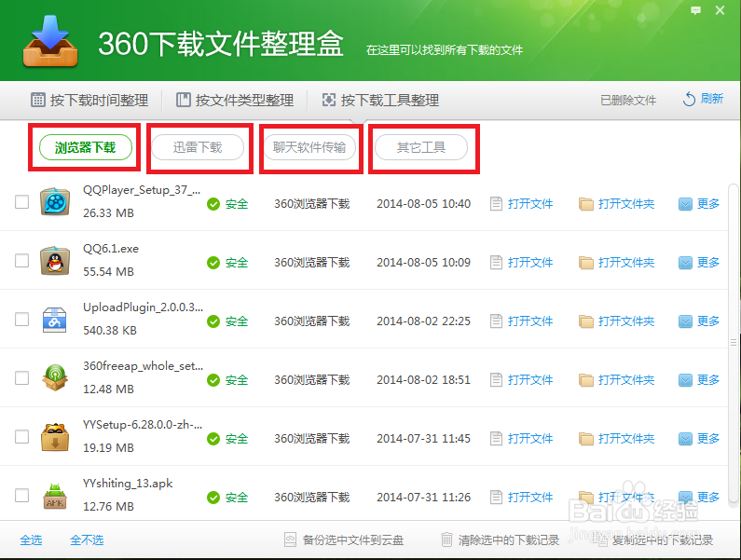Open the 更多 menu for QQ6.1.exe
This screenshot has width=741, height=560.
coord(699,263)
